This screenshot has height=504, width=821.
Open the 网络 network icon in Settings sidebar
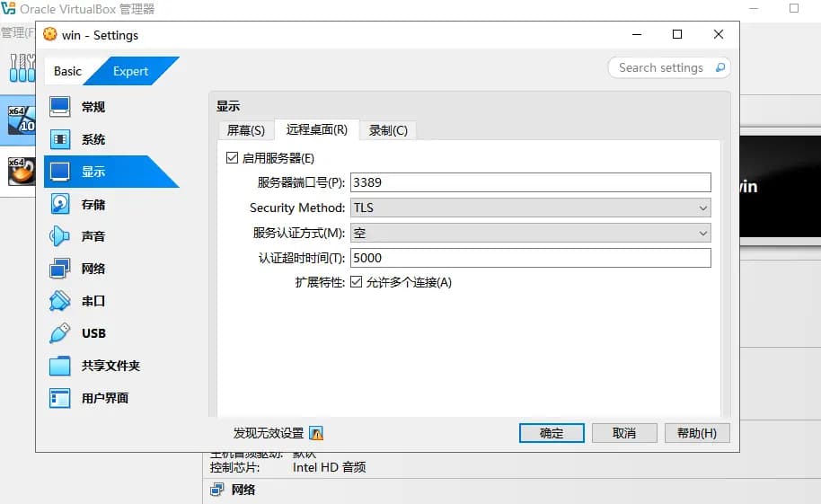pyautogui.click(x=59, y=269)
